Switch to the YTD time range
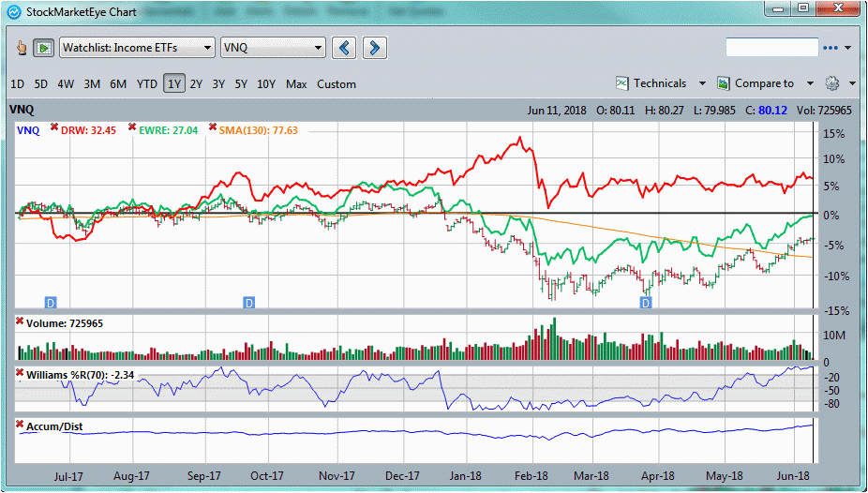Viewport: 868px width, 493px height. [147, 84]
